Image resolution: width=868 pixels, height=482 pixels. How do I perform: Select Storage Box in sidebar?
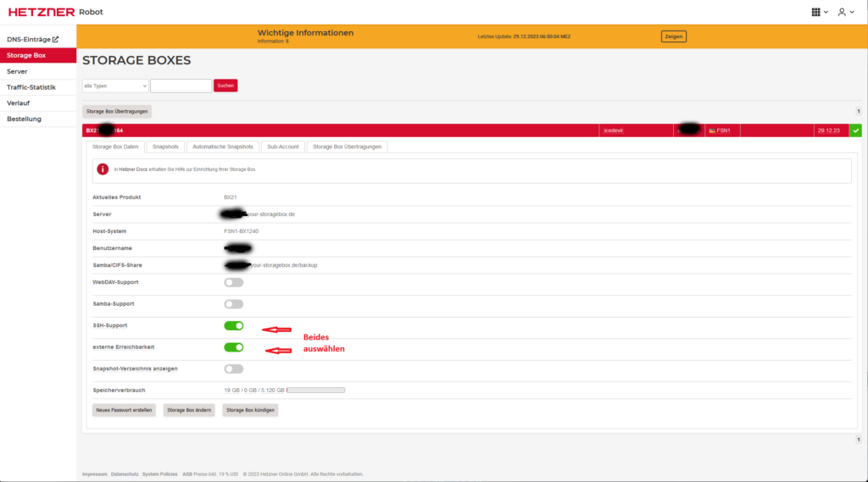point(37,55)
